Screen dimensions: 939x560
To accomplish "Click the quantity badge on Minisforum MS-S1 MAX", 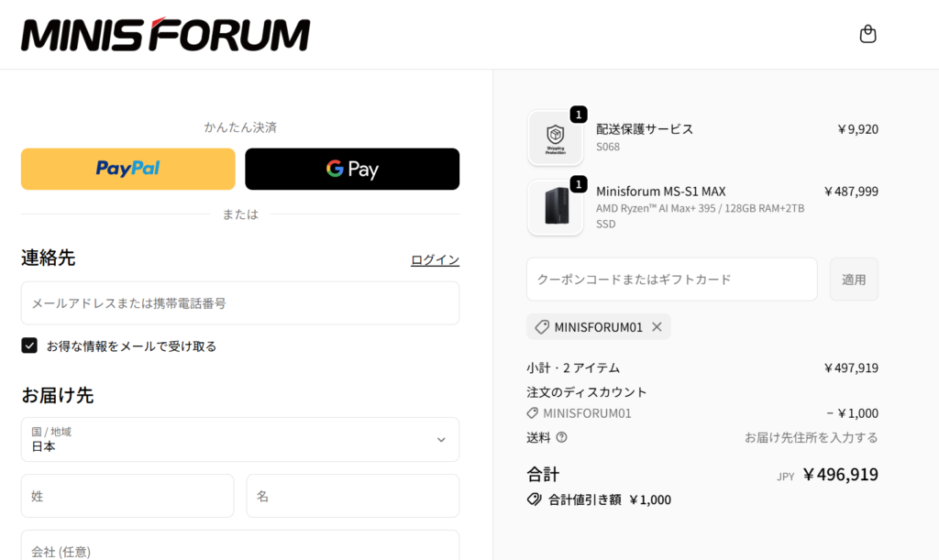I will click(x=579, y=184).
